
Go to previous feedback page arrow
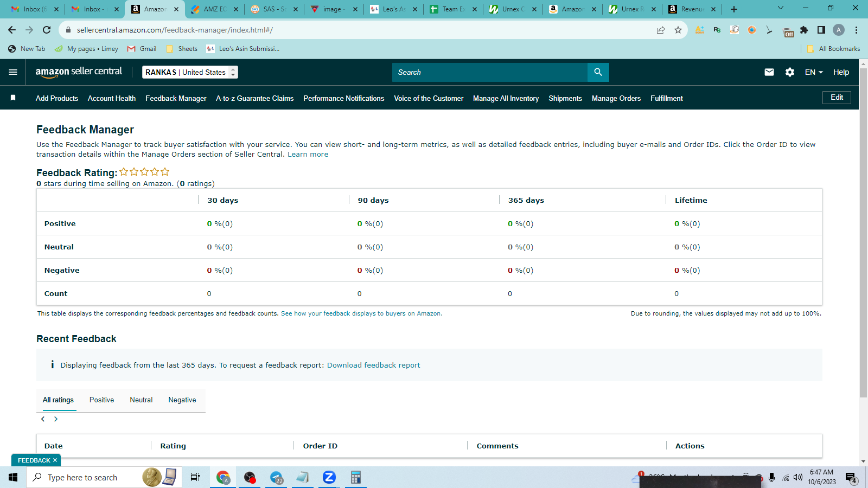43,419
